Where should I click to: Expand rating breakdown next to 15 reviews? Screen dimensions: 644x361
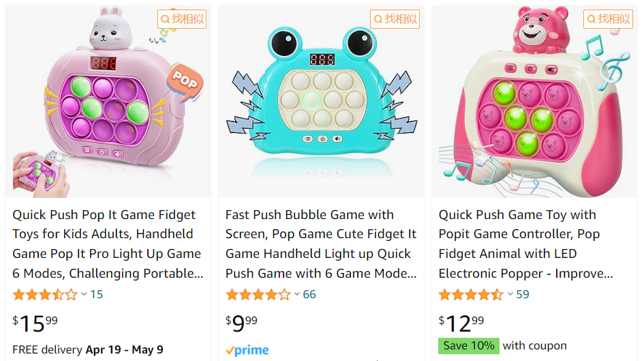(84, 294)
